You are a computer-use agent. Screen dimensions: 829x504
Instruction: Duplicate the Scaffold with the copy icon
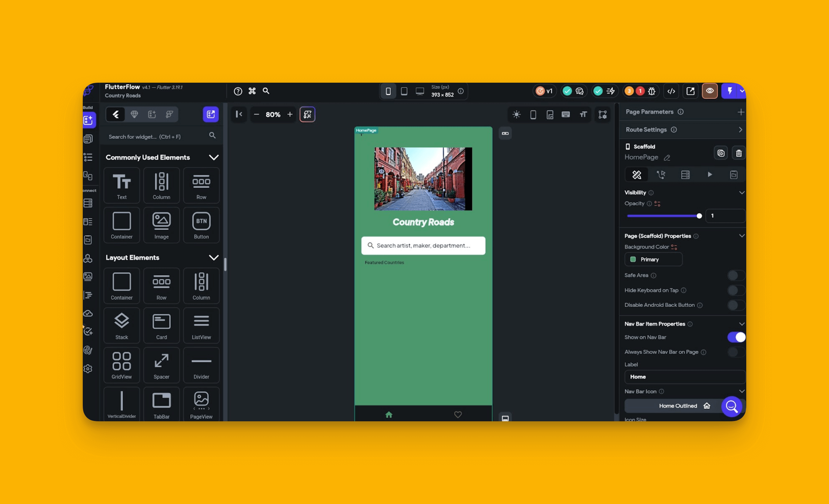721,153
